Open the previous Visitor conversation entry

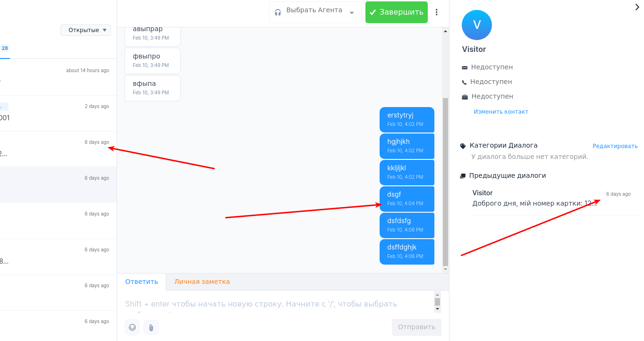[x=519, y=197]
